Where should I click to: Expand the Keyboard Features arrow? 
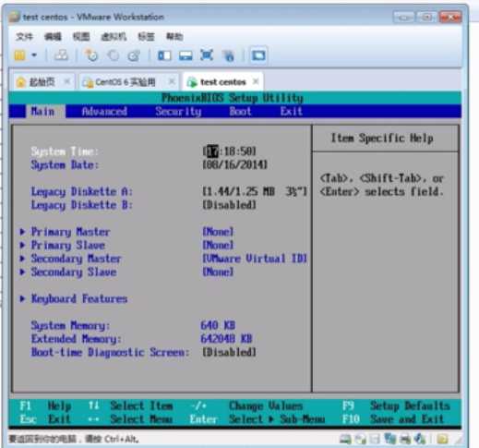[x=22, y=299]
